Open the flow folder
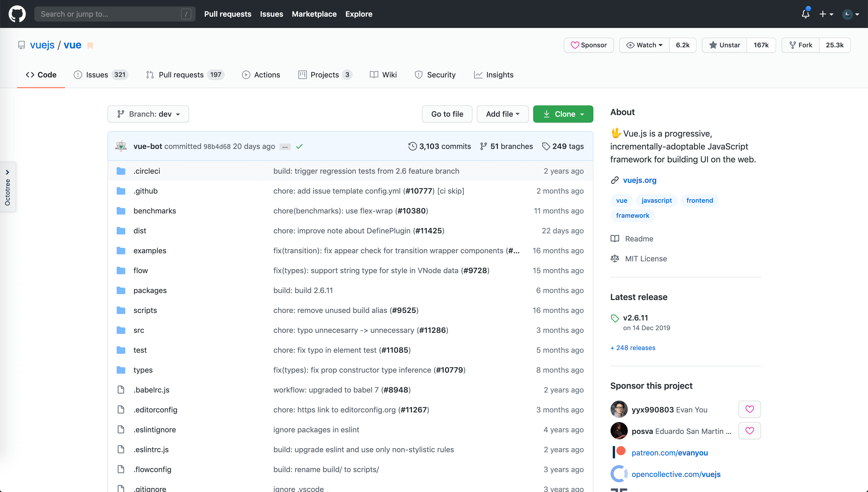 pyautogui.click(x=141, y=270)
